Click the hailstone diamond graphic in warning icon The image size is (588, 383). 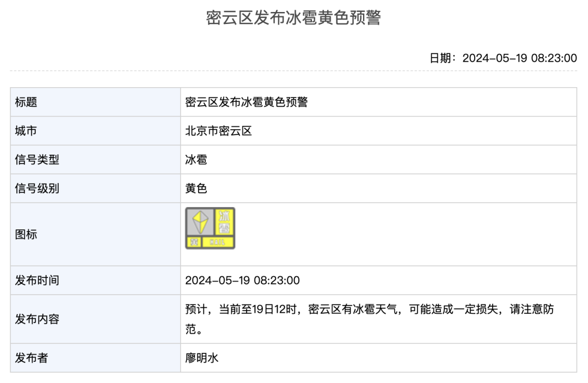click(x=200, y=222)
